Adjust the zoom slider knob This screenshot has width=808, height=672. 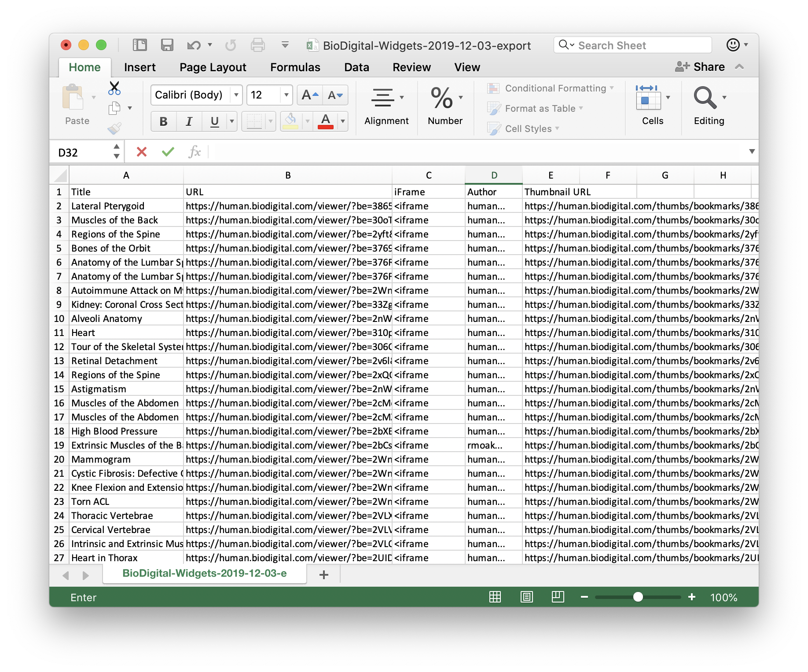point(638,597)
